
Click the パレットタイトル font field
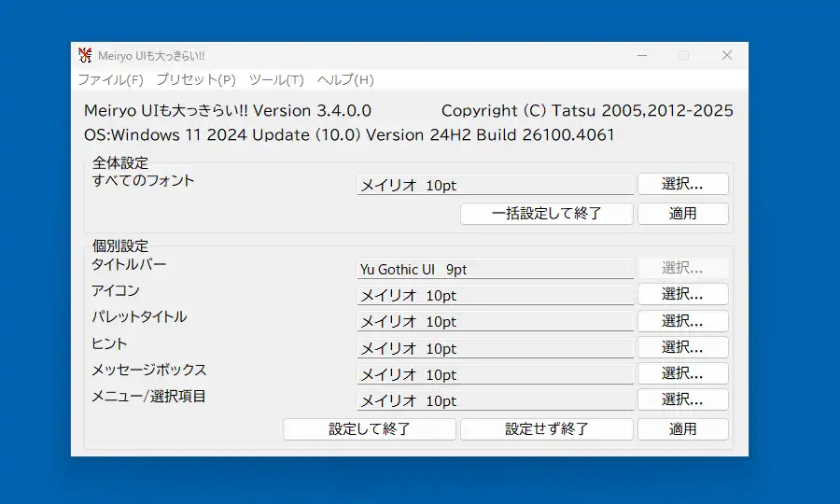[495, 321]
